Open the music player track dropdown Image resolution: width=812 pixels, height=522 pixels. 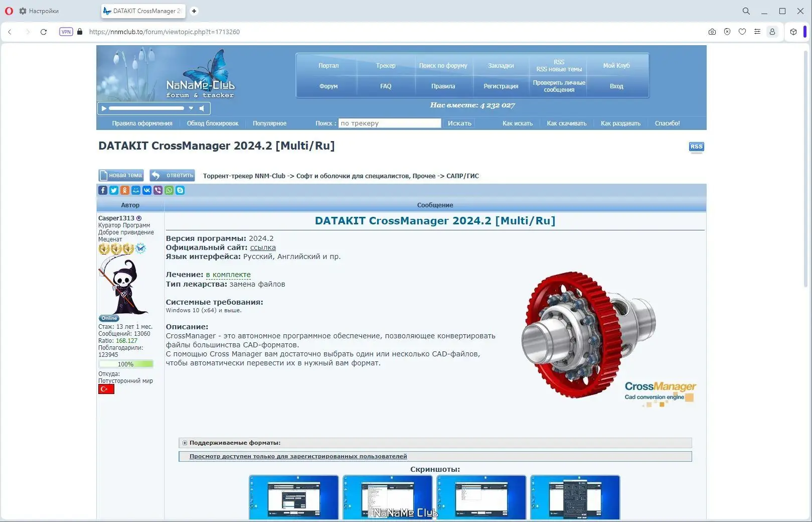(191, 108)
